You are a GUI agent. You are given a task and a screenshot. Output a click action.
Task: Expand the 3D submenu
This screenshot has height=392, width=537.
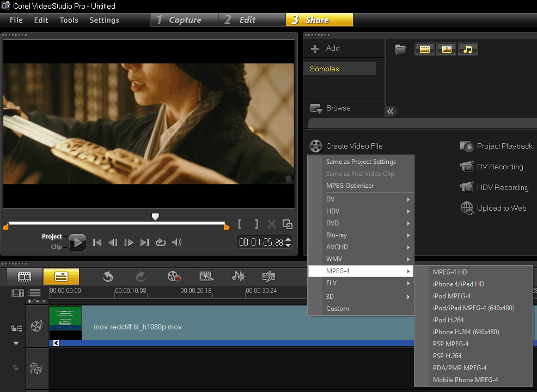pos(361,297)
